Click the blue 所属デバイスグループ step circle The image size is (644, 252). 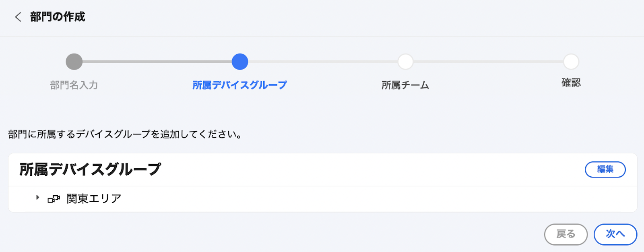[x=240, y=62]
